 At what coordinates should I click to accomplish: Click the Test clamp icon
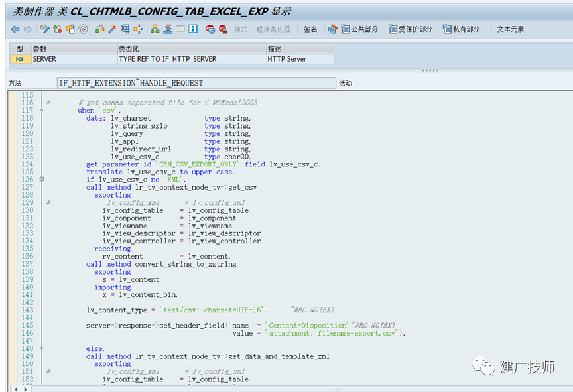[125, 29]
